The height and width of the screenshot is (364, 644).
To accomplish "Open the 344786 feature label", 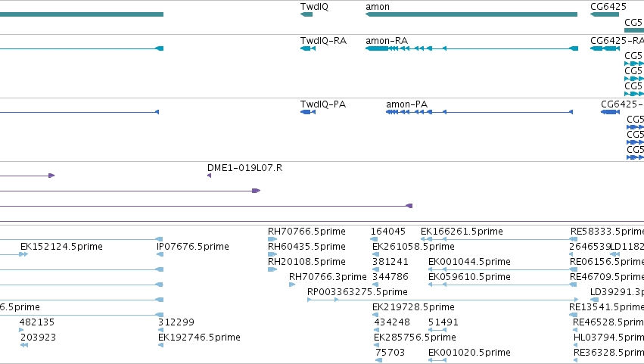I will (390, 277).
